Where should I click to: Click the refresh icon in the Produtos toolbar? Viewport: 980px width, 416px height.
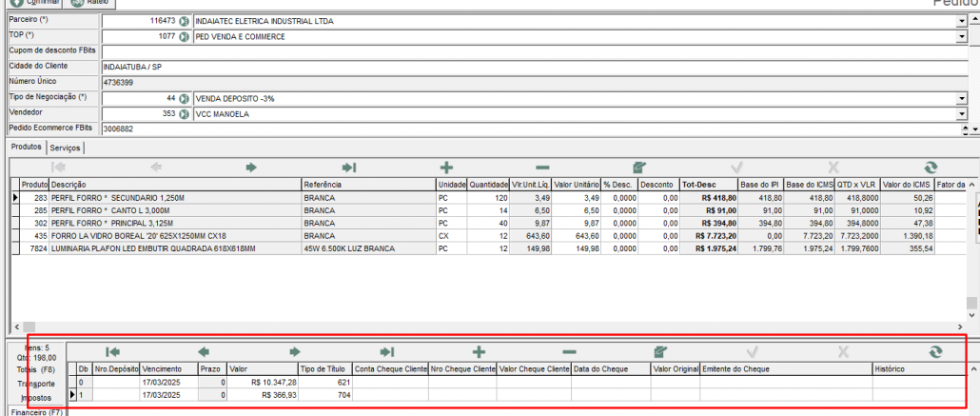[x=931, y=167]
